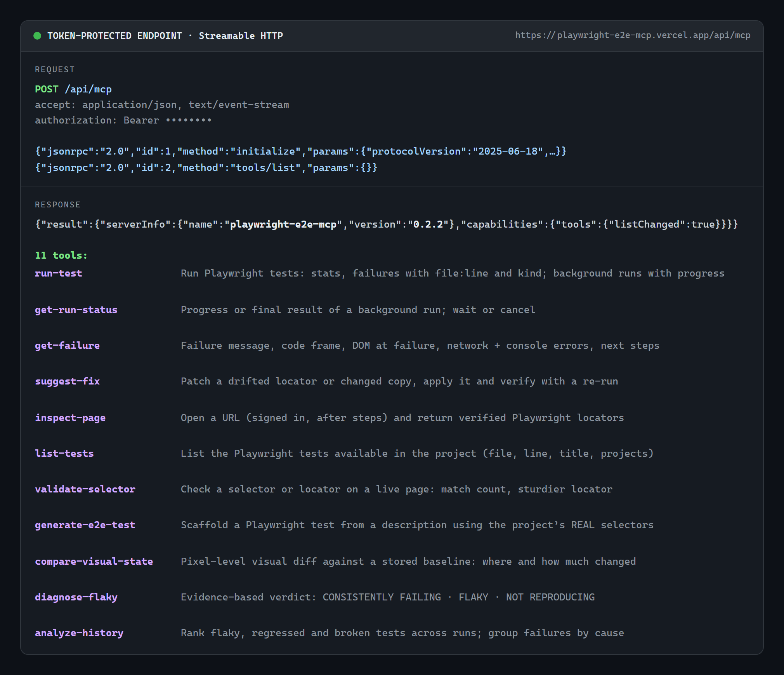
Task: Select the REQUEST section label
Action: pos(55,70)
